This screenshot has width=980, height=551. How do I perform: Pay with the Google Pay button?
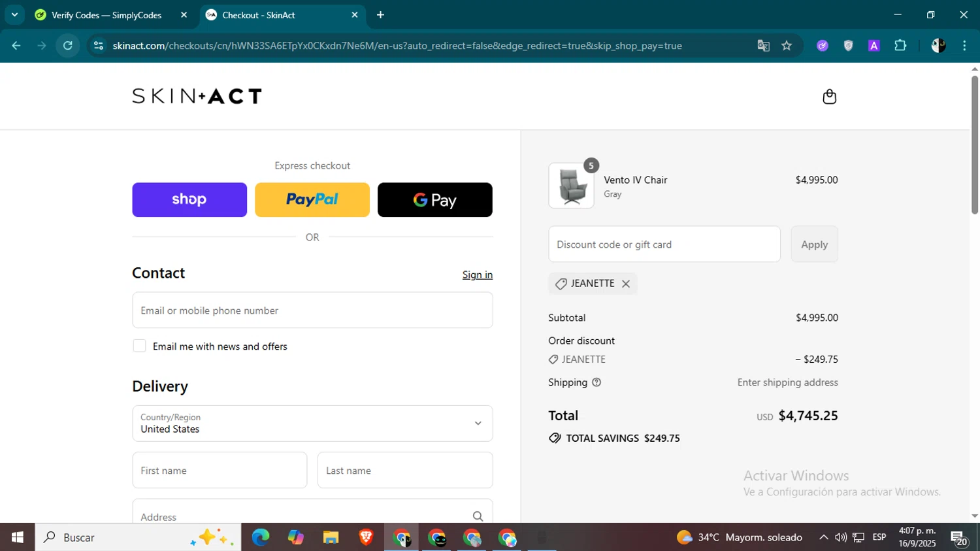pos(435,200)
